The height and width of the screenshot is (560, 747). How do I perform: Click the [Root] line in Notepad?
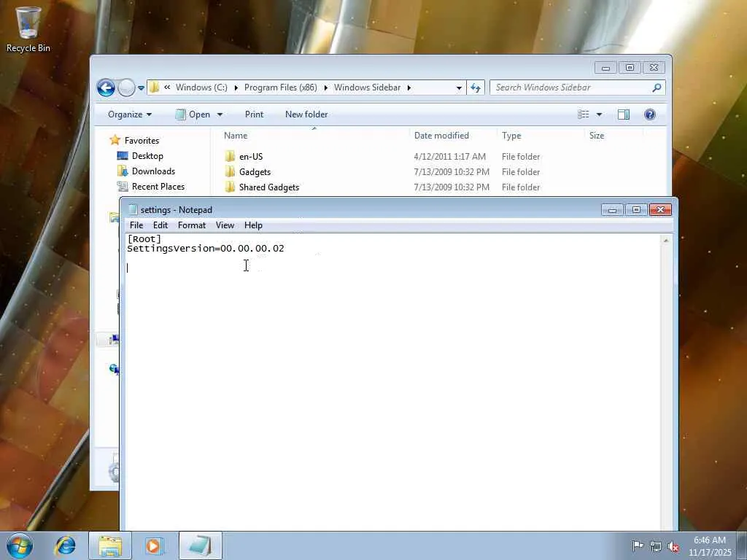tap(144, 239)
